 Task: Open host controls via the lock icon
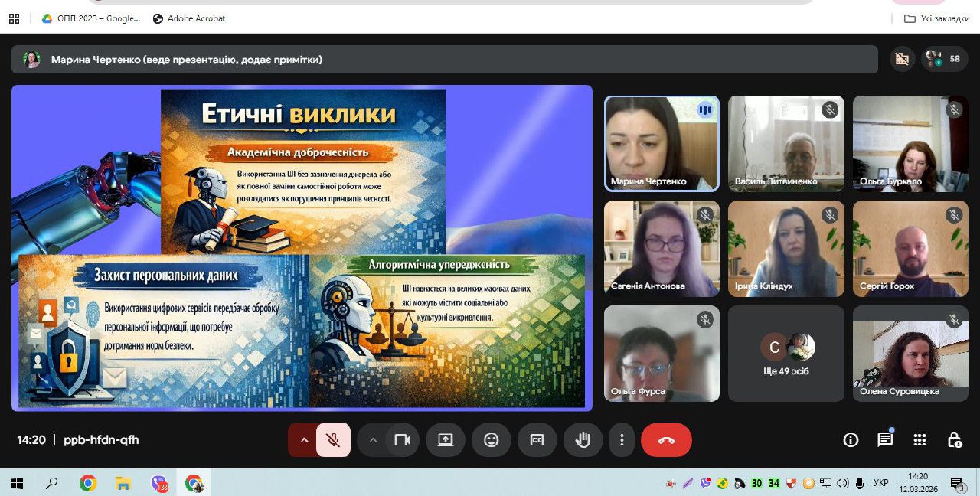954,440
